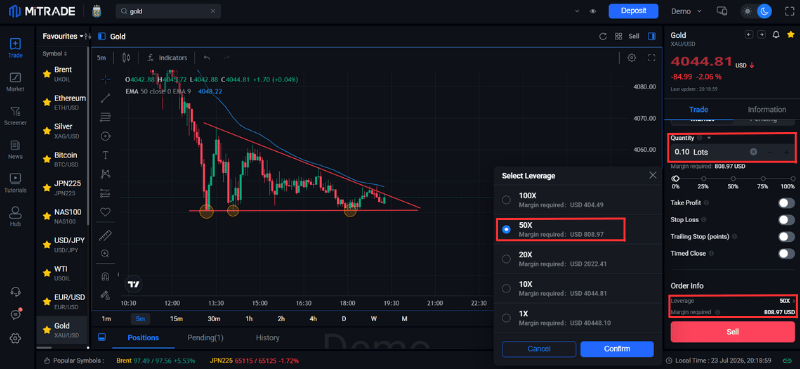Viewport: 800px width, 369px height.
Task: Turn on the Stop Loss toggle
Action: coord(786,220)
